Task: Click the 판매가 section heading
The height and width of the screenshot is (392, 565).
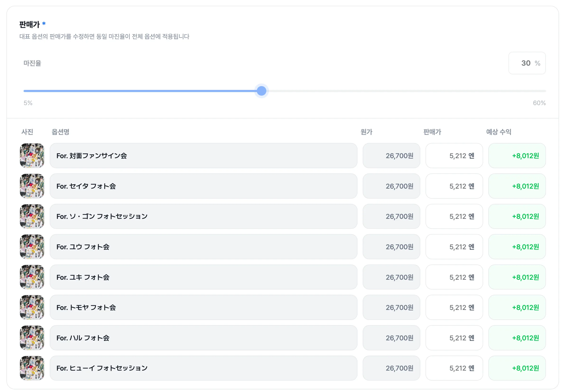Action: [30, 24]
